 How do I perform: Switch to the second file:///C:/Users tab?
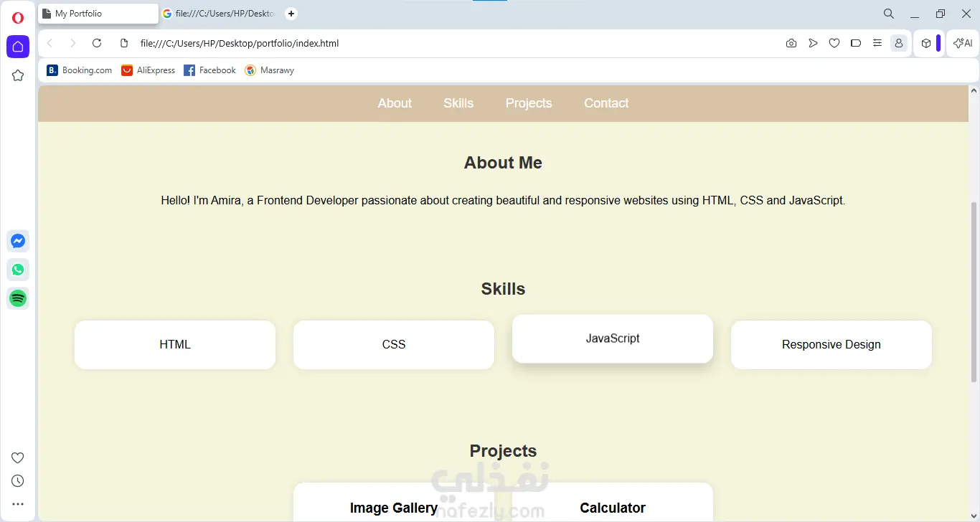(219, 14)
